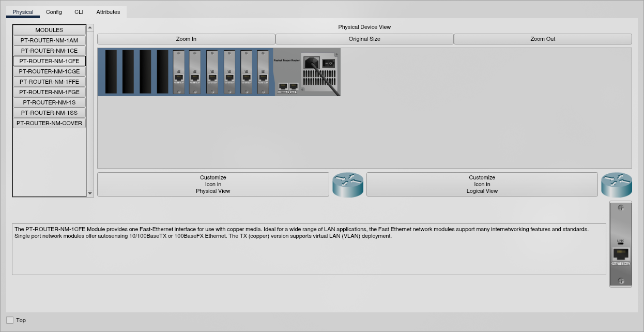Click the router icon beside Logical View customize

pos(617,185)
